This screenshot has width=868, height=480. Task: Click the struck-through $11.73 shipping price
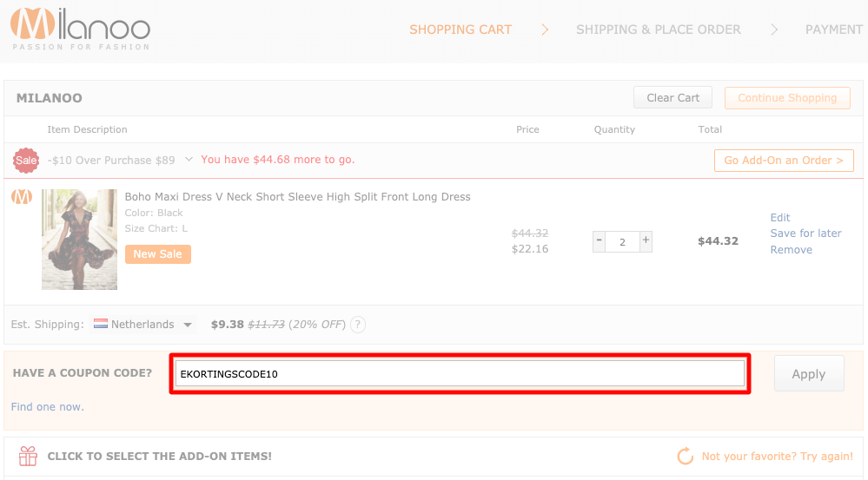266,325
